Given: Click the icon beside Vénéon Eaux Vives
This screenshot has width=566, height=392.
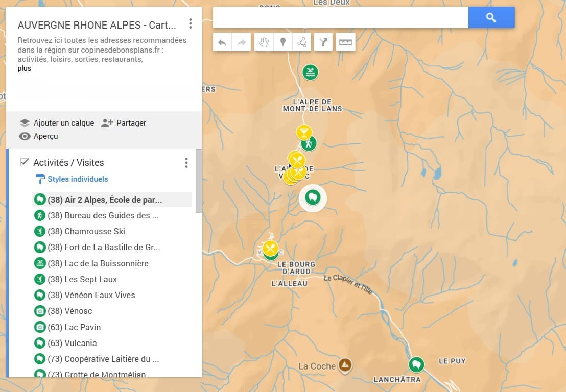Looking at the screenshot, I should point(40,295).
